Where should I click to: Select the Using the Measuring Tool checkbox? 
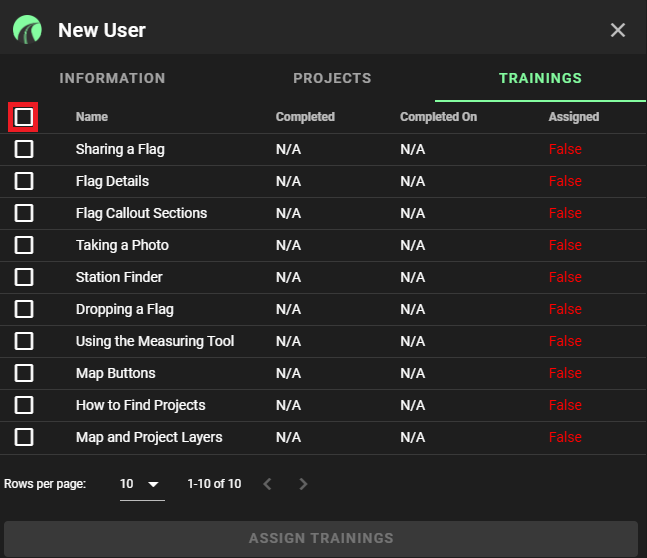coord(24,341)
